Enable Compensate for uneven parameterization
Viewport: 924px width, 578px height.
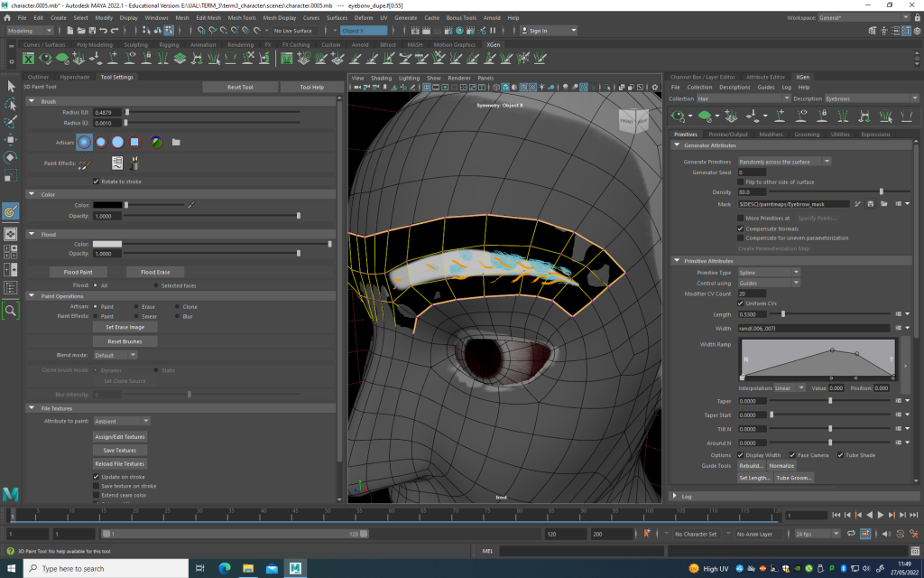[x=741, y=238]
